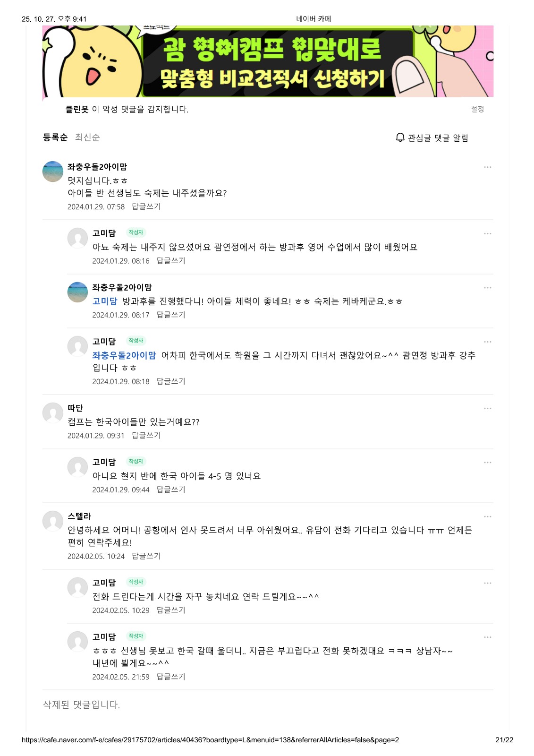Click the 관심글 댓글 알림 toggle text
This screenshot has width=534, height=756.
(438, 138)
